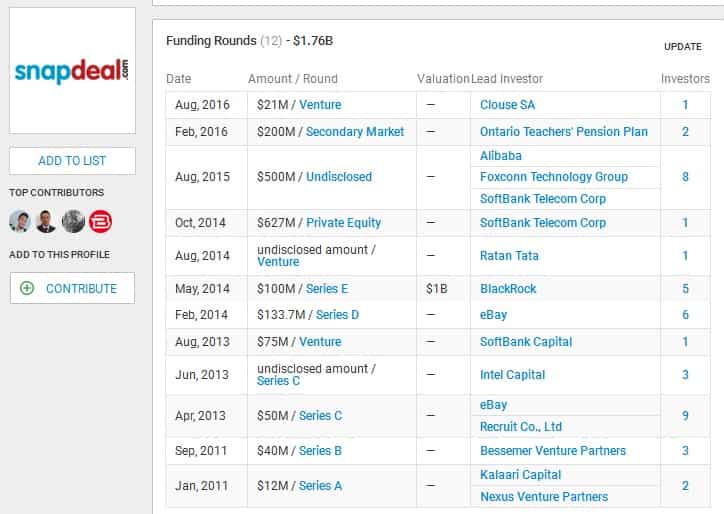Click investors count 6 for Feb 2014

[685, 315]
